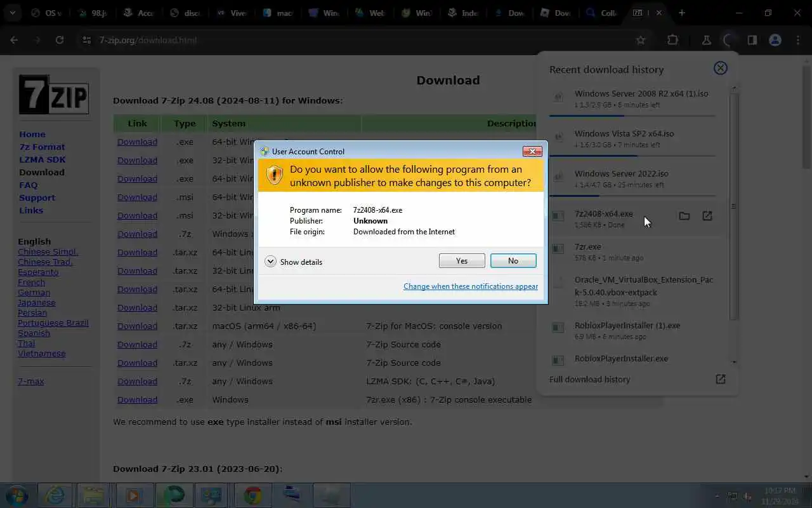
Task: Switch to the OS v tab
Action: tap(46, 13)
